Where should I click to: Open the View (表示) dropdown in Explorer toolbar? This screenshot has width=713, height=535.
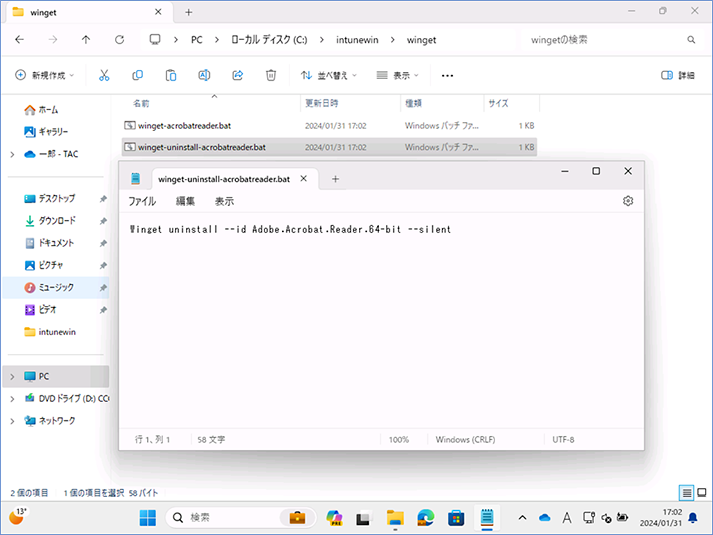coord(397,75)
